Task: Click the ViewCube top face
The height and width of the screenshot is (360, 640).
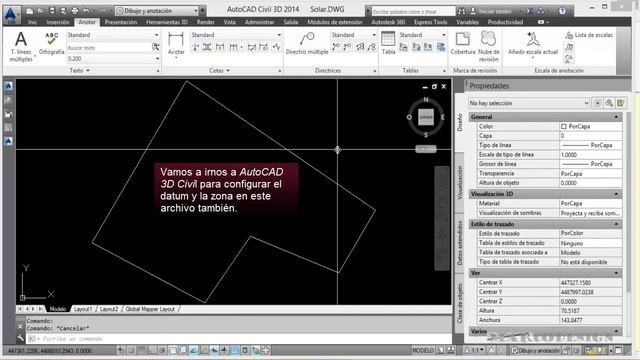Action: click(x=426, y=117)
